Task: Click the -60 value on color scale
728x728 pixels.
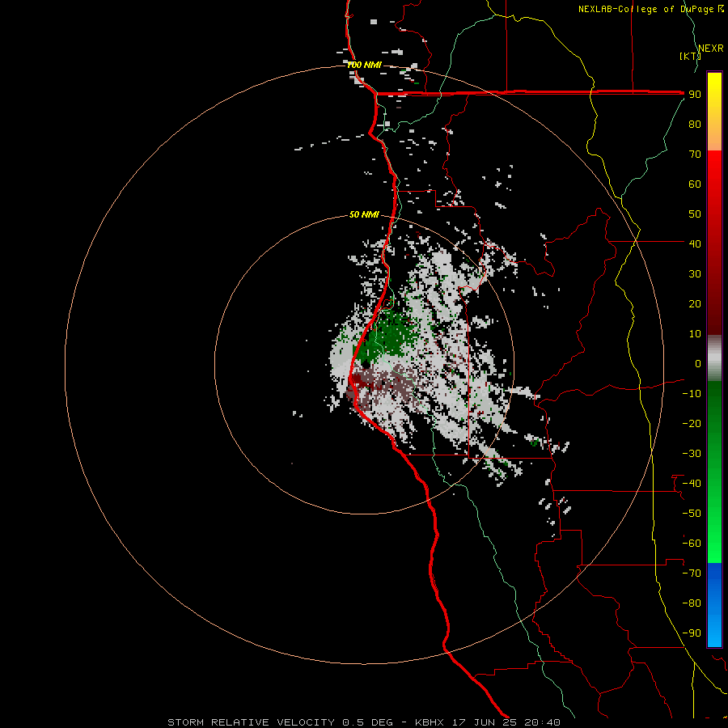Action: pyautogui.click(x=692, y=544)
